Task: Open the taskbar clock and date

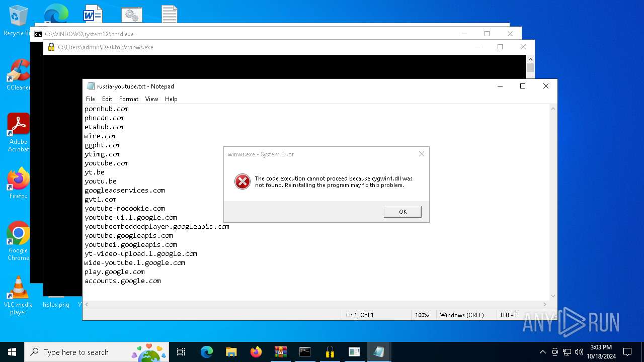Action: (x=601, y=352)
